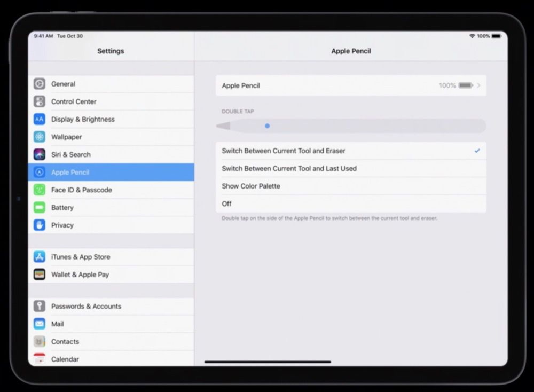Tap the Privacy hand icon
Image resolution: width=534 pixels, height=392 pixels.
39,225
